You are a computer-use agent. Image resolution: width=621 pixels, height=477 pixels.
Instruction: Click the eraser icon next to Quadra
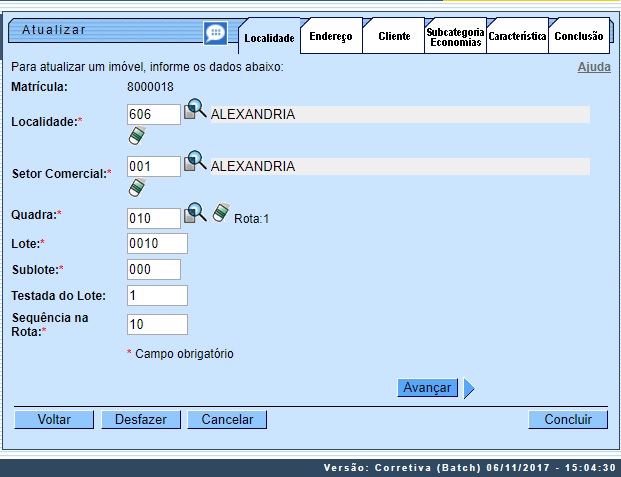[x=221, y=213]
